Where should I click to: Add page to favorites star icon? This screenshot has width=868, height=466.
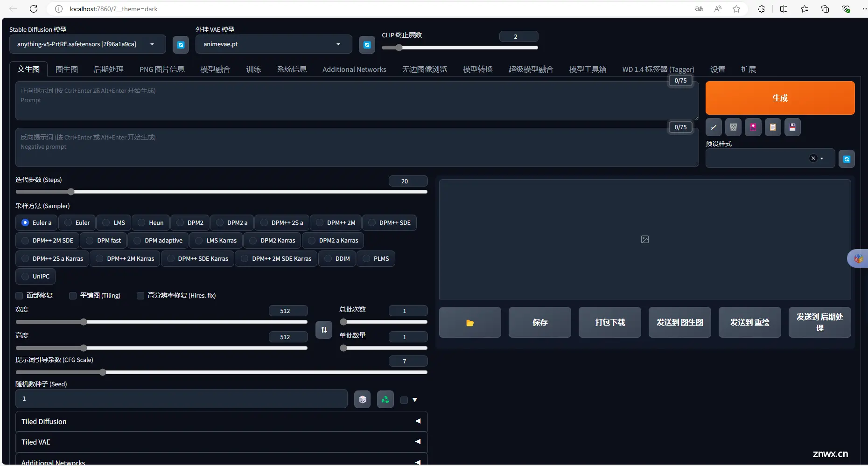736,9
